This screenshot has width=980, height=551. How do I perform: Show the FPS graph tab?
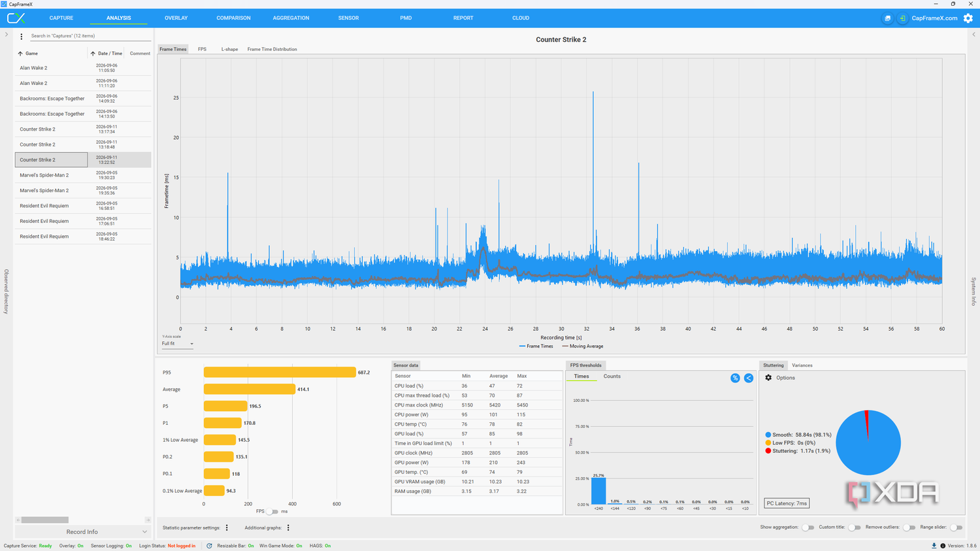[203, 49]
